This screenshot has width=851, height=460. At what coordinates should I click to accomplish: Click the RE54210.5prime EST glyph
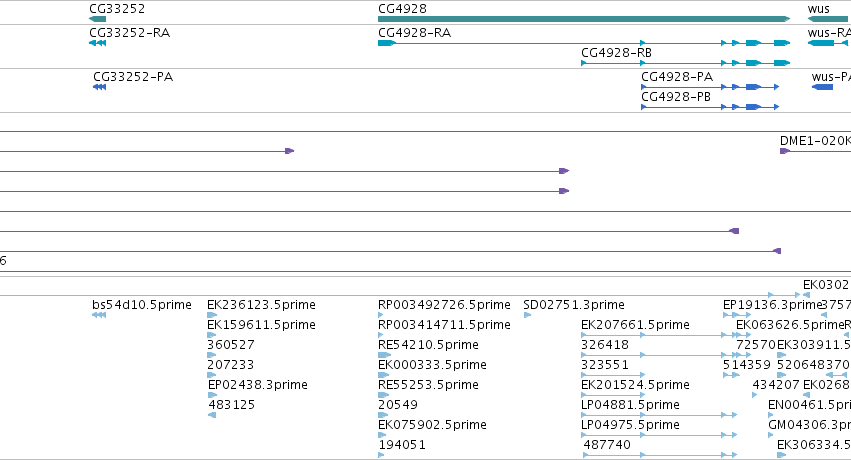coord(384,355)
